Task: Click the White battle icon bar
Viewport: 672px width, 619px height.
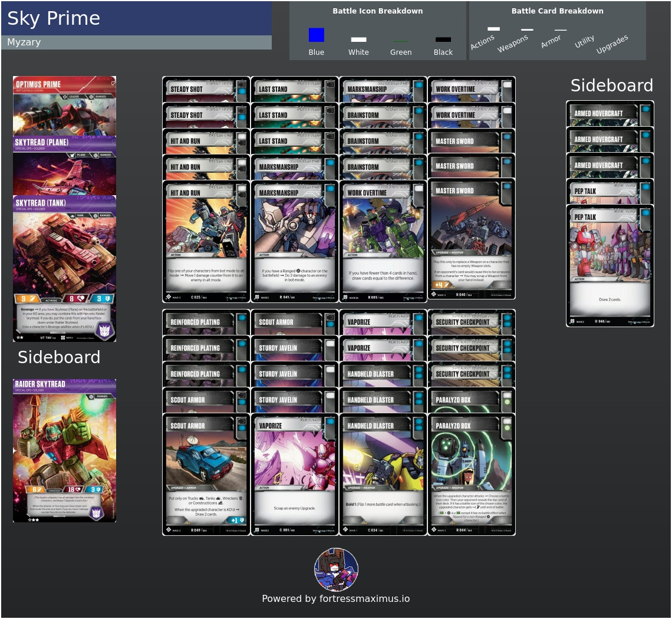Action: tap(359, 39)
